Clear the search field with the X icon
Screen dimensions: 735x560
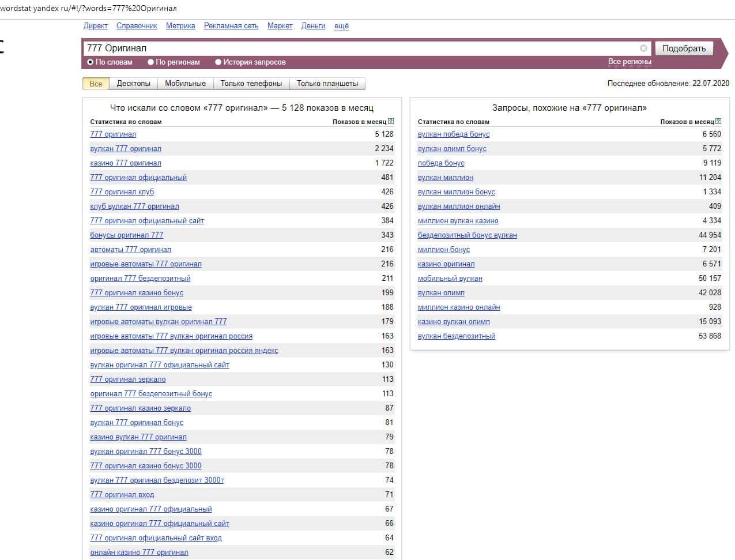(x=643, y=48)
